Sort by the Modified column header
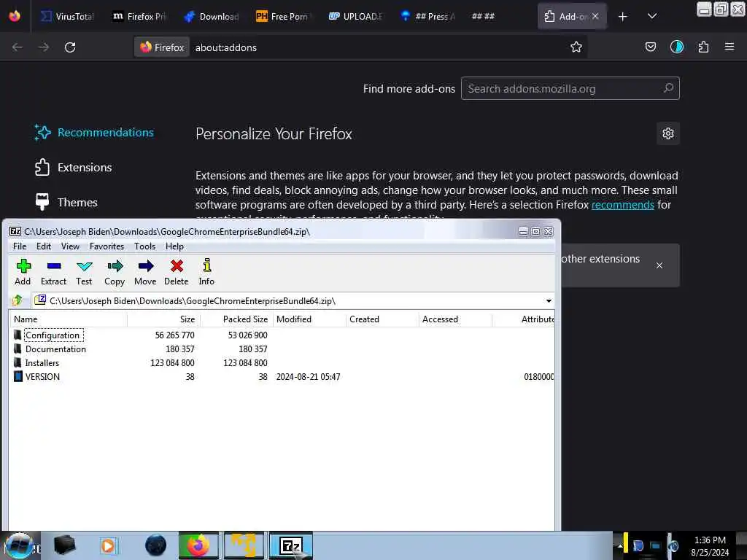The height and width of the screenshot is (560, 747). [x=309, y=319]
